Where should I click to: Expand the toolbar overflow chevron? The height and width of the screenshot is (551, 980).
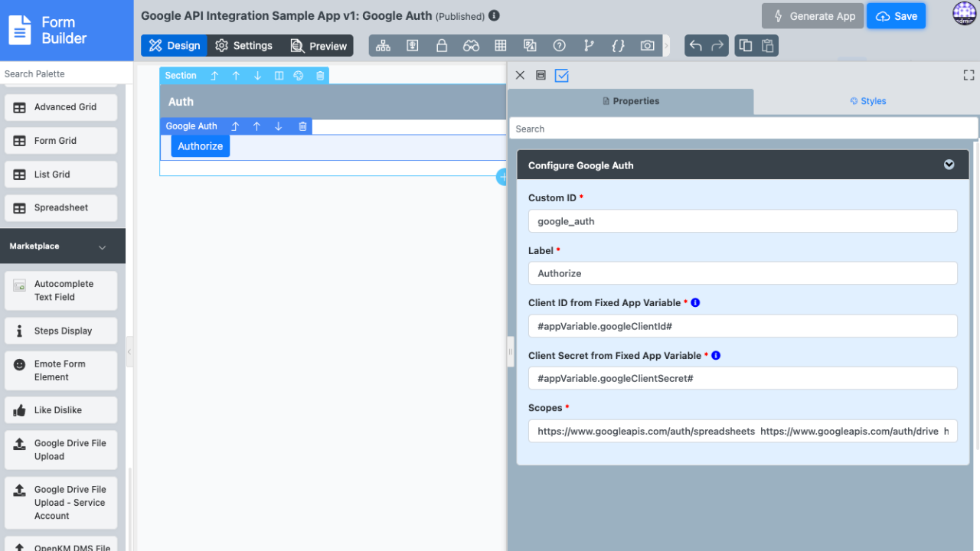pyautogui.click(x=666, y=46)
